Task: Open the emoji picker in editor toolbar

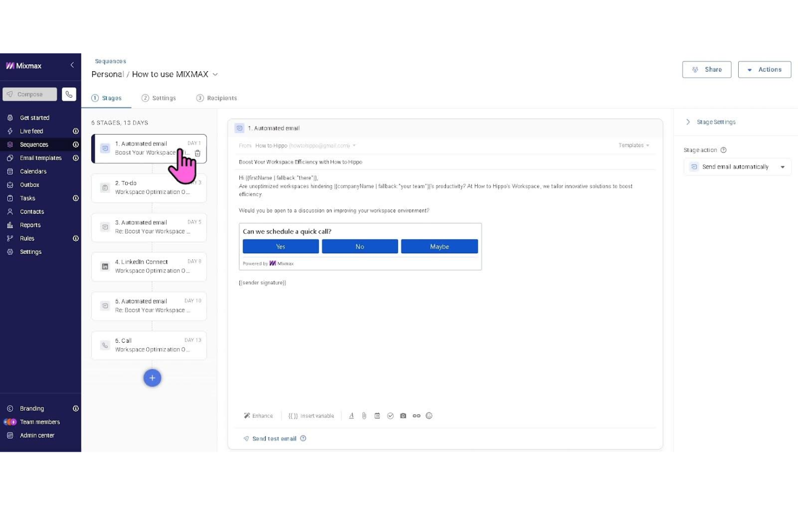Action: tap(429, 416)
